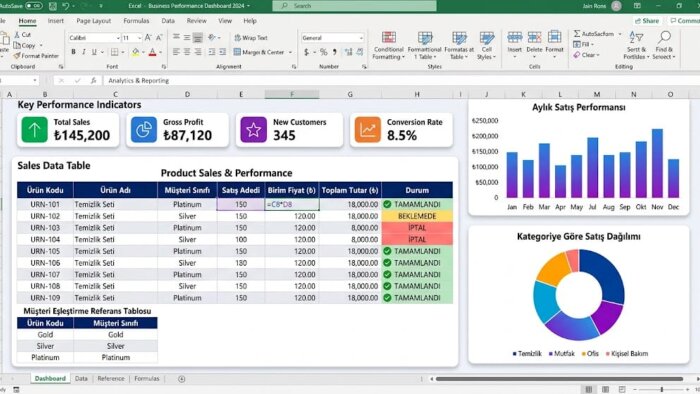Screen dimensions: 700x394
Task: Click Merge & Center
Action: [x=259, y=52]
